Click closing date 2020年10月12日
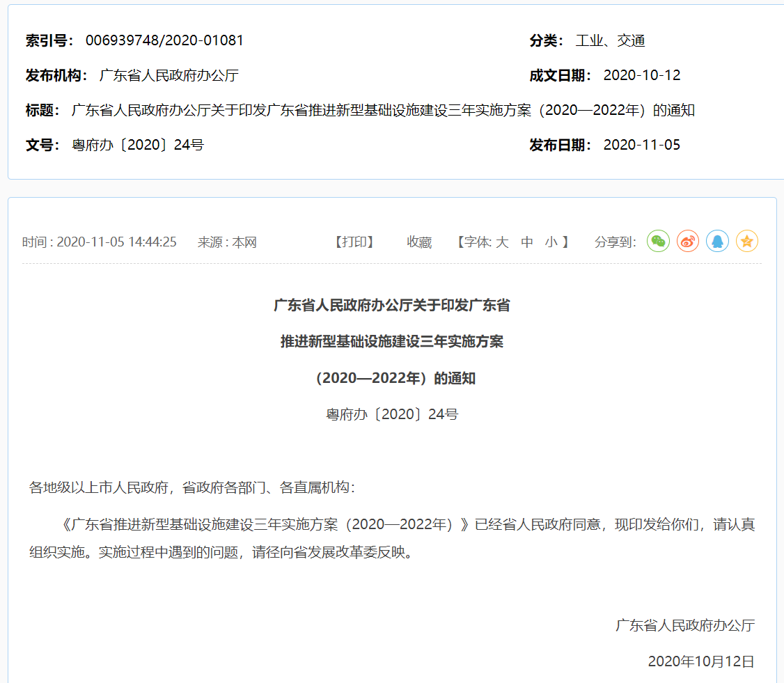Image resolution: width=784 pixels, height=683 pixels. (701, 661)
